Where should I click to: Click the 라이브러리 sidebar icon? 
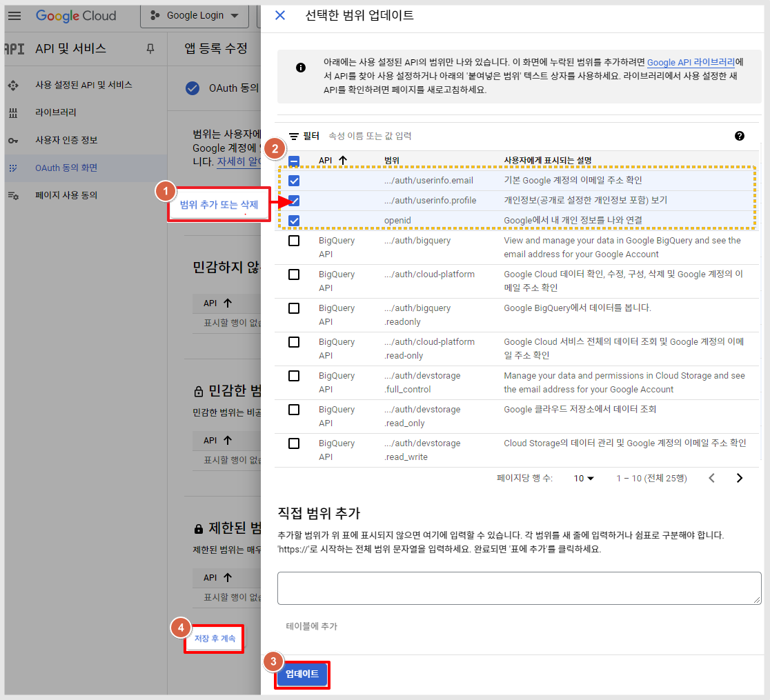point(13,113)
